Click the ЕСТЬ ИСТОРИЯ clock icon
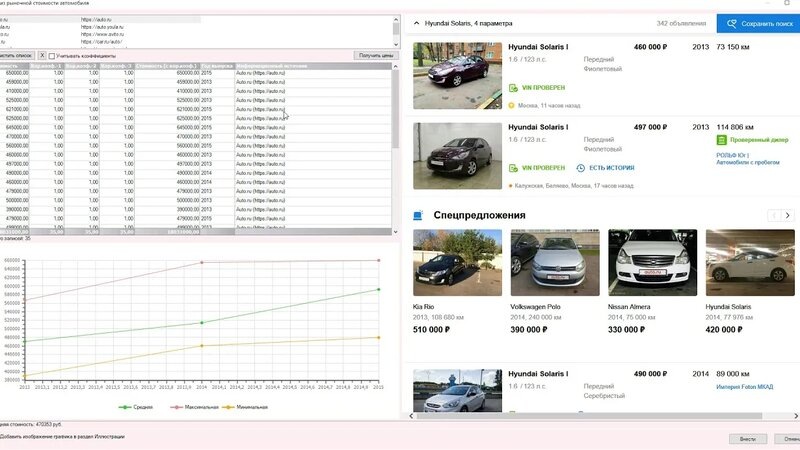800x450 pixels. coord(581,168)
